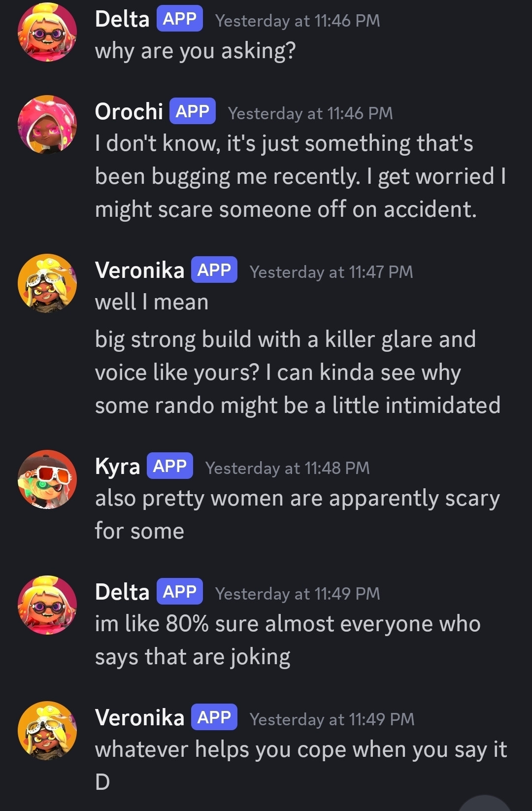Click the 'Yesterday at 11:46 PM' timestamp for Orochi
The image size is (532, 811).
coord(310,113)
